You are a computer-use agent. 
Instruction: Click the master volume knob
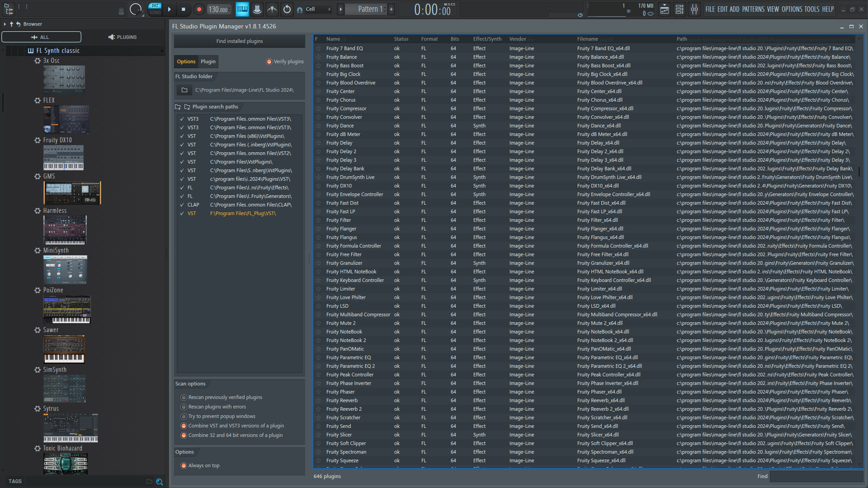tap(136, 9)
